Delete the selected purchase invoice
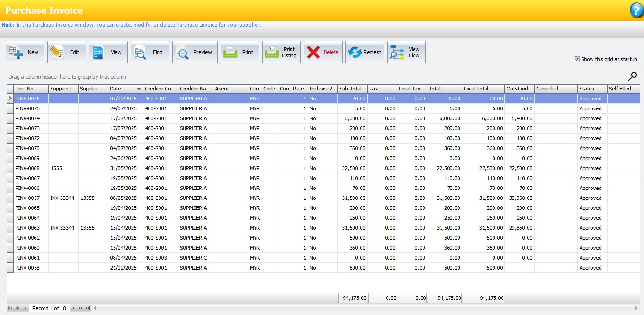 click(x=323, y=52)
